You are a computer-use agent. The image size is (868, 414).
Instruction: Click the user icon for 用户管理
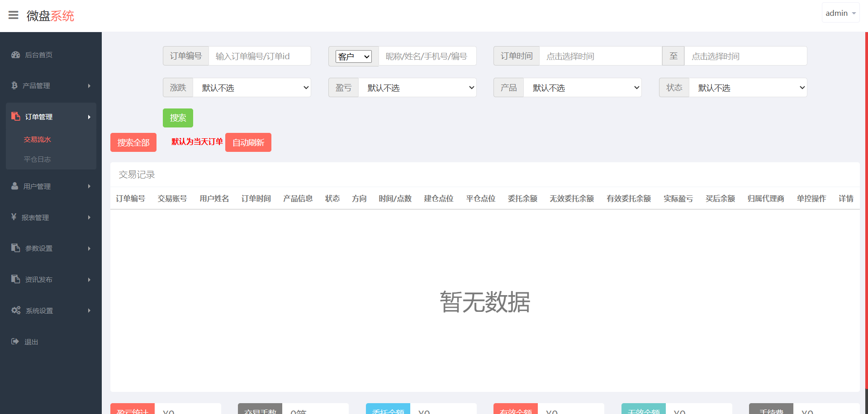[x=15, y=186]
